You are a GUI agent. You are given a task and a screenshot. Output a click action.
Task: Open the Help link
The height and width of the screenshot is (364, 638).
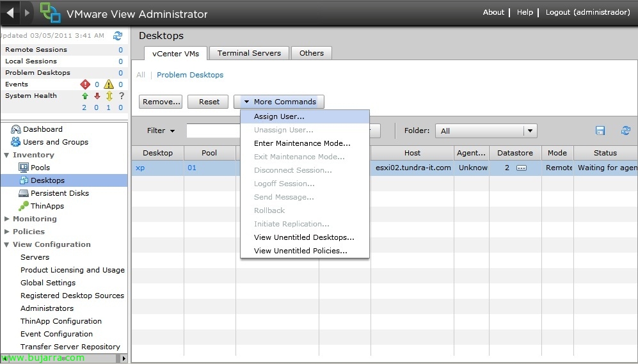click(x=525, y=12)
